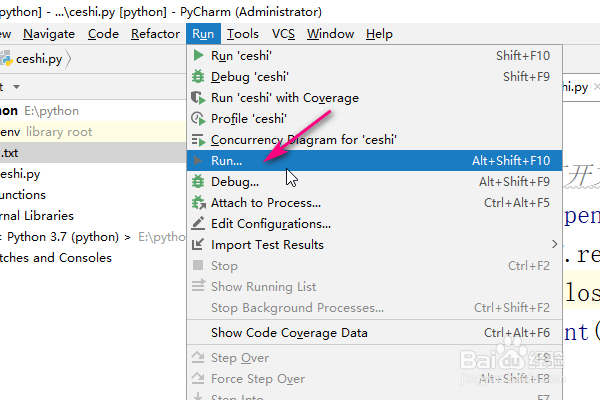Click the Import Test Results icon
Viewport: 600px width, 400px height.
point(198,245)
